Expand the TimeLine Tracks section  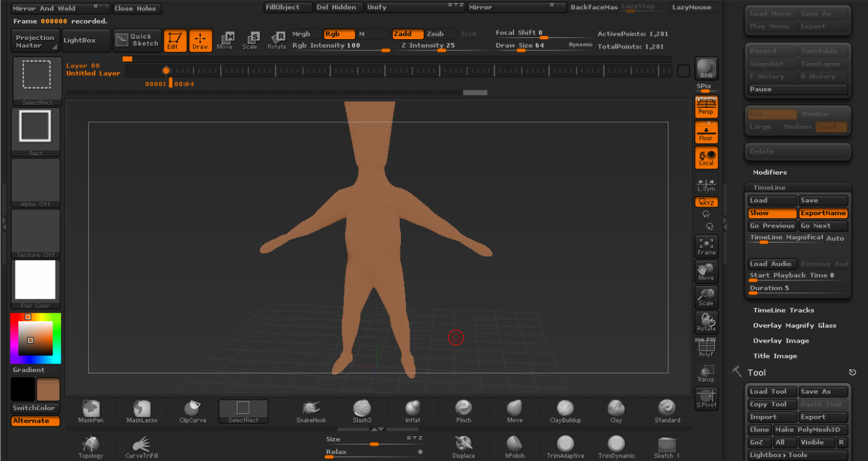(x=783, y=310)
